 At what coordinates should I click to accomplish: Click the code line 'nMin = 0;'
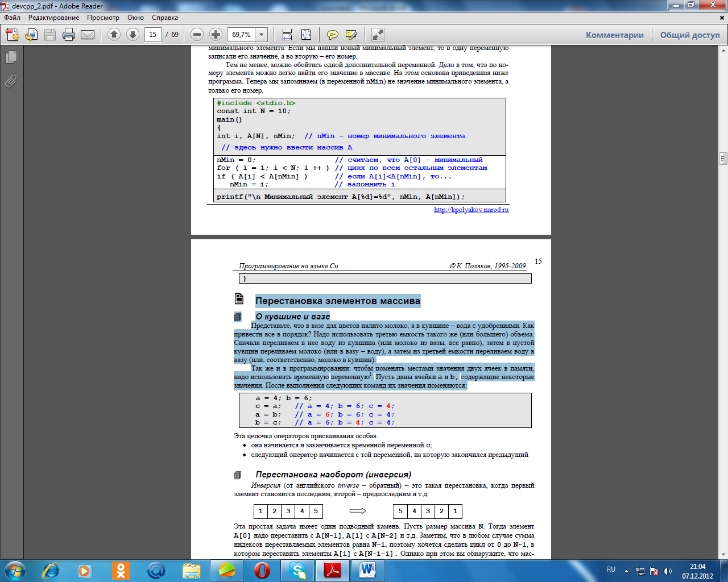(236, 160)
